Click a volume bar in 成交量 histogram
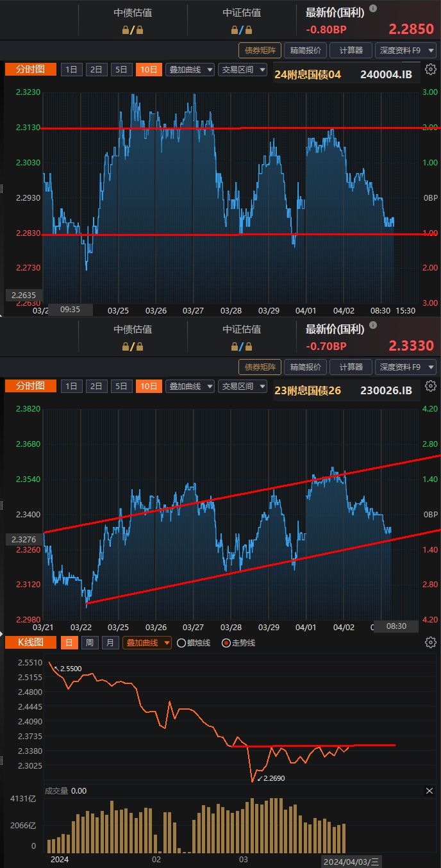The image size is (441, 868). tap(112, 827)
